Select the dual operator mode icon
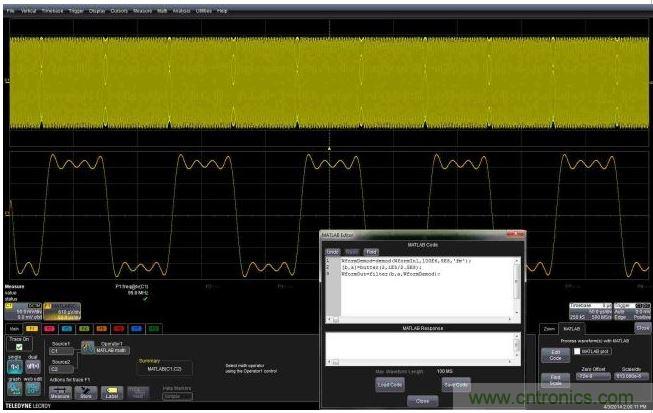The height and width of the screenshot is (413, 653). 33,364
